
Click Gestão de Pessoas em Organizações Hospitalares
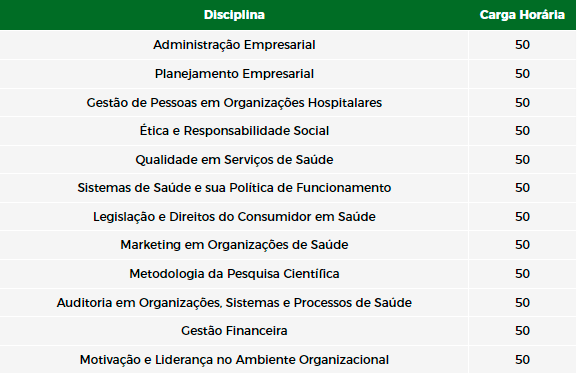click(x=234, y=102)
